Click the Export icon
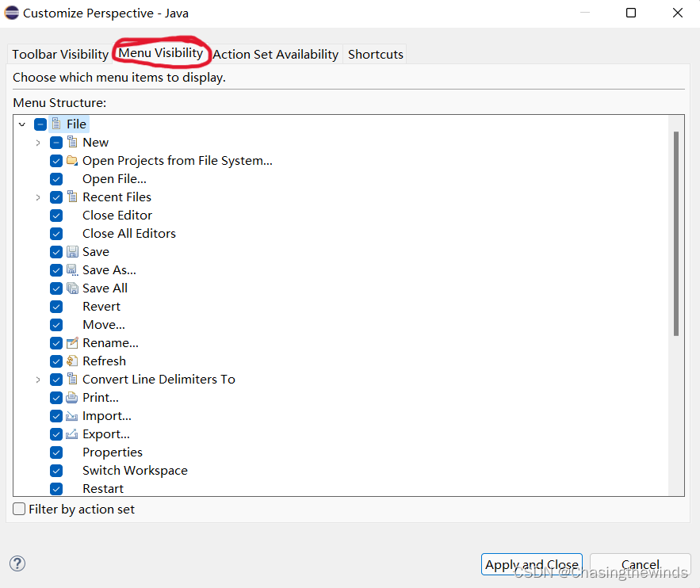The width and height of the screenshot is (700, 588). (72, 433)
